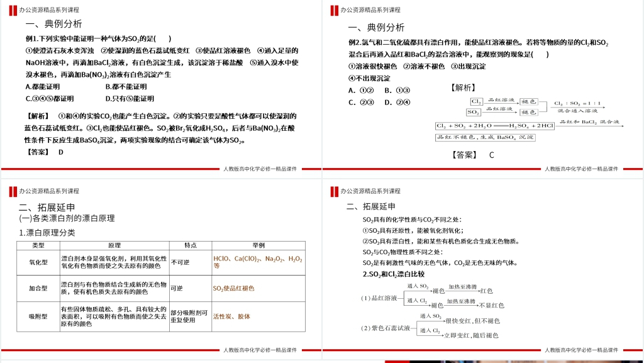This screenshot has width=644, height=363.
Task: Click the table cell 不可逆
Action: coord(190,262)
